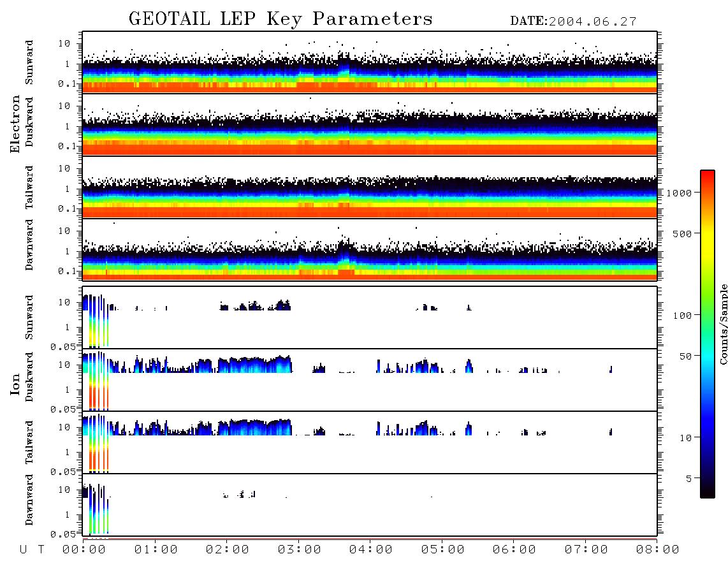Image resolution: width=728 pixels, height=561 pixels.
Task: Click the GEOTAIL LEP Key Parameters title
Action: click(x=280, y=19)
